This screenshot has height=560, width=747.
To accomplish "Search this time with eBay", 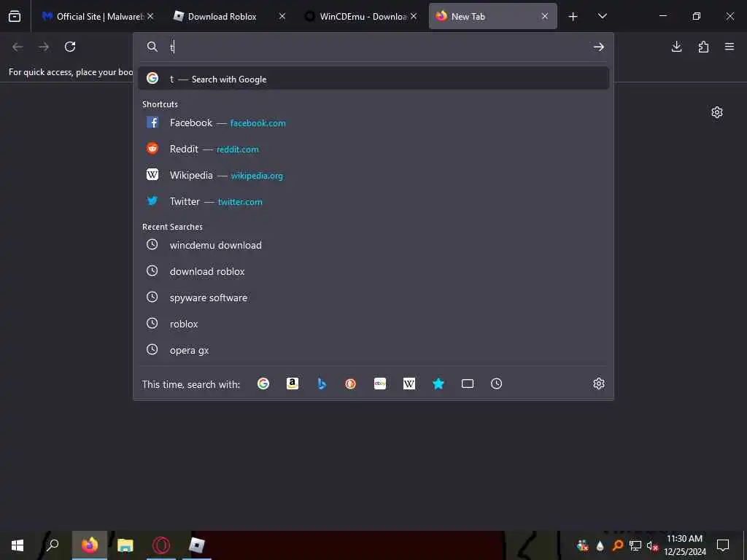I will pos(380,384).
